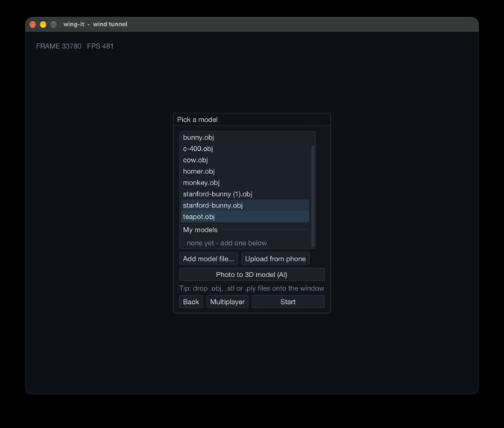Click the model list scrollbar

click(313, 196)
